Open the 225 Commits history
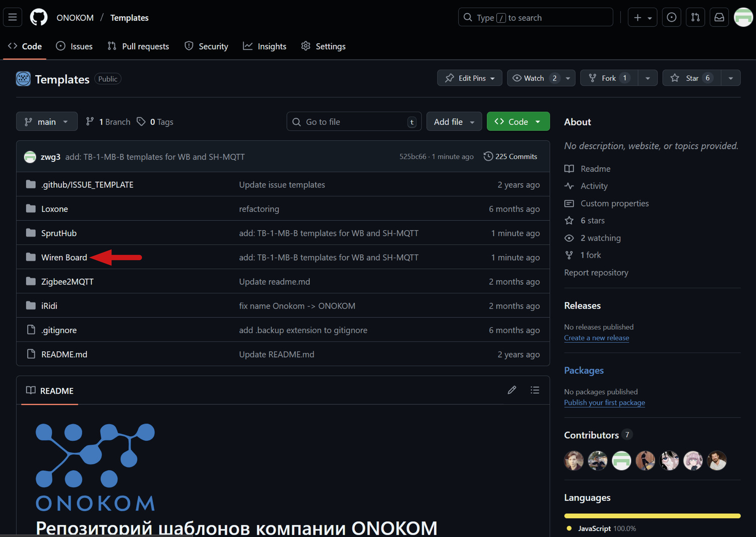The width and height of the screenshot is (756, 537). tap(510, 156)
